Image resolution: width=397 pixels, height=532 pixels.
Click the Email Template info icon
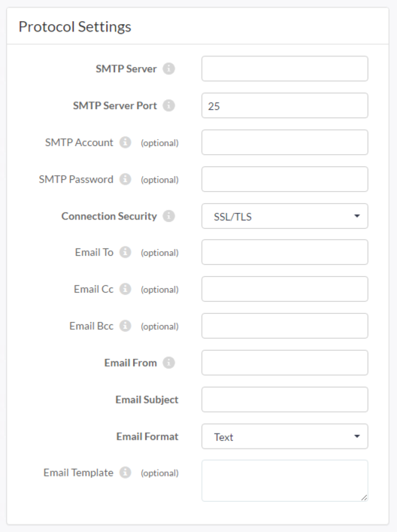click(x=125, y=473)
